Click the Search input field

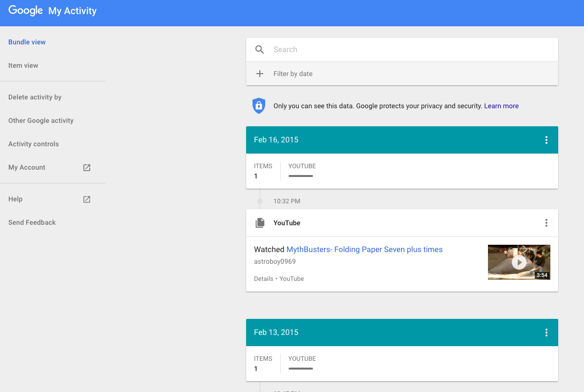coord(409,50)
